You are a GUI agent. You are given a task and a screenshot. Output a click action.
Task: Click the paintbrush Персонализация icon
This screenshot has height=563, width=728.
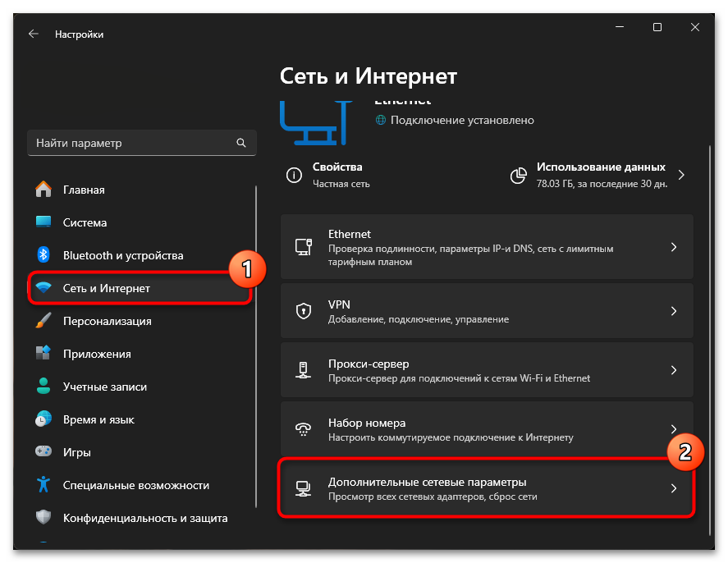coord(43,321)
